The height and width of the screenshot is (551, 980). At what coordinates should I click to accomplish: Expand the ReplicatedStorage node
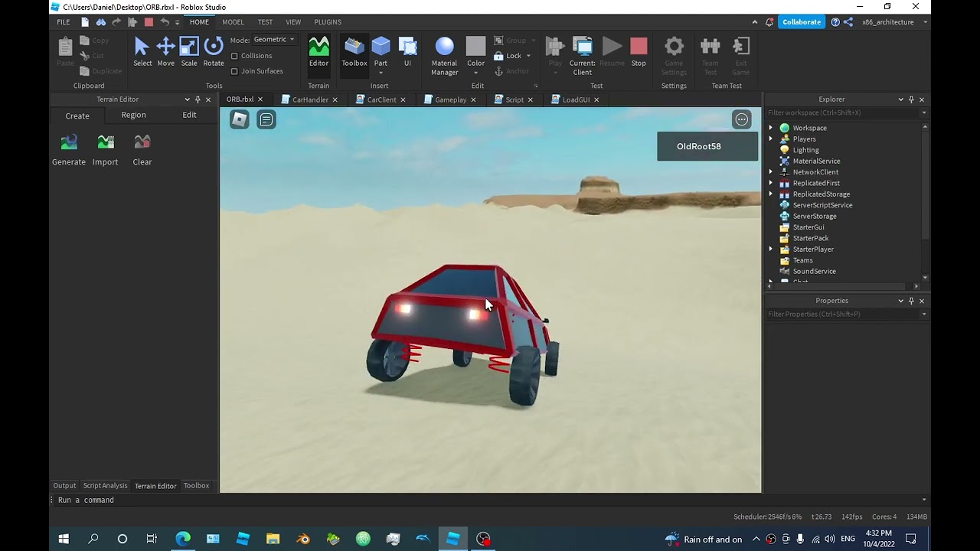click(x=771, y=194)
